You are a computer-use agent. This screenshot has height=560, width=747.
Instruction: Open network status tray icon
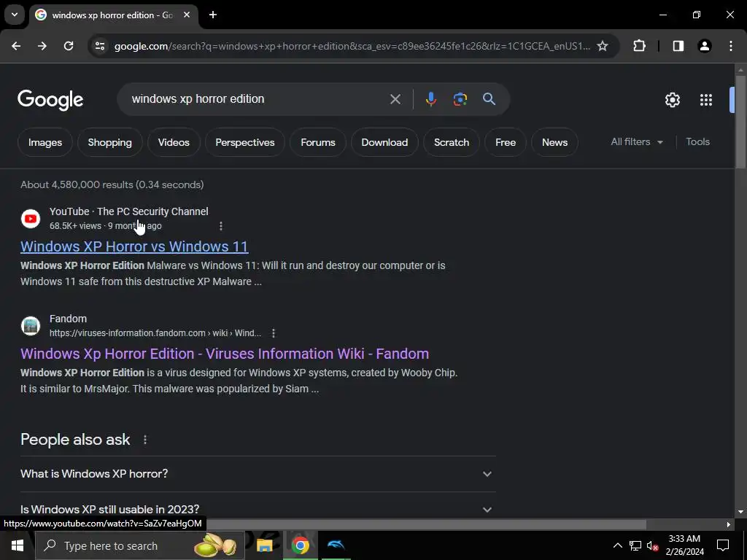pyautogui.click(x=635, y=545)
